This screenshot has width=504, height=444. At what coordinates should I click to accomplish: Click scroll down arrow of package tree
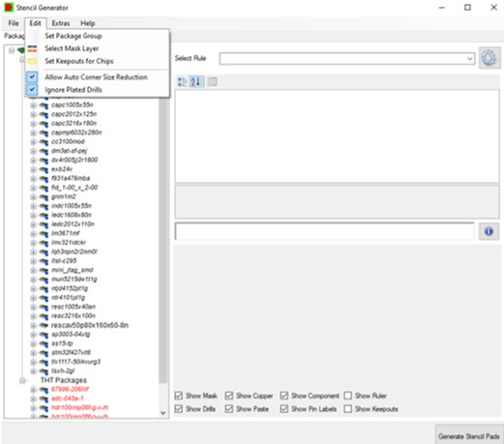[163, 413]
